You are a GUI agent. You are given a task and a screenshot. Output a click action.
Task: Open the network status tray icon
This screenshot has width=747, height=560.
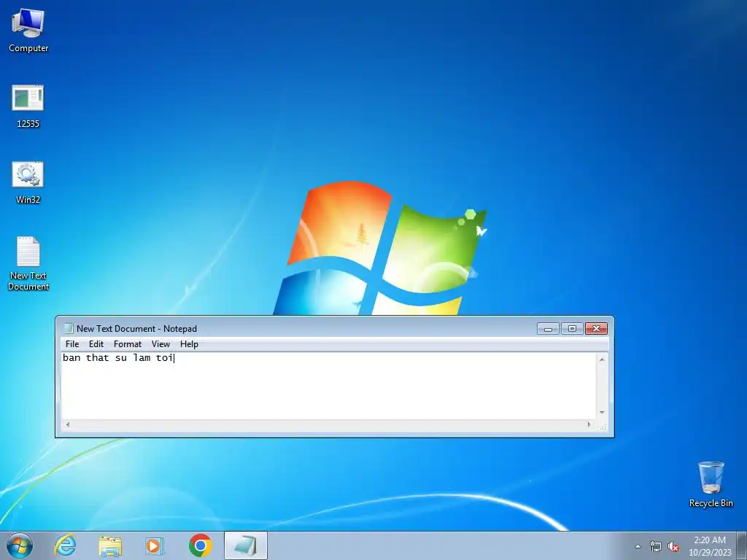(656, 546)
